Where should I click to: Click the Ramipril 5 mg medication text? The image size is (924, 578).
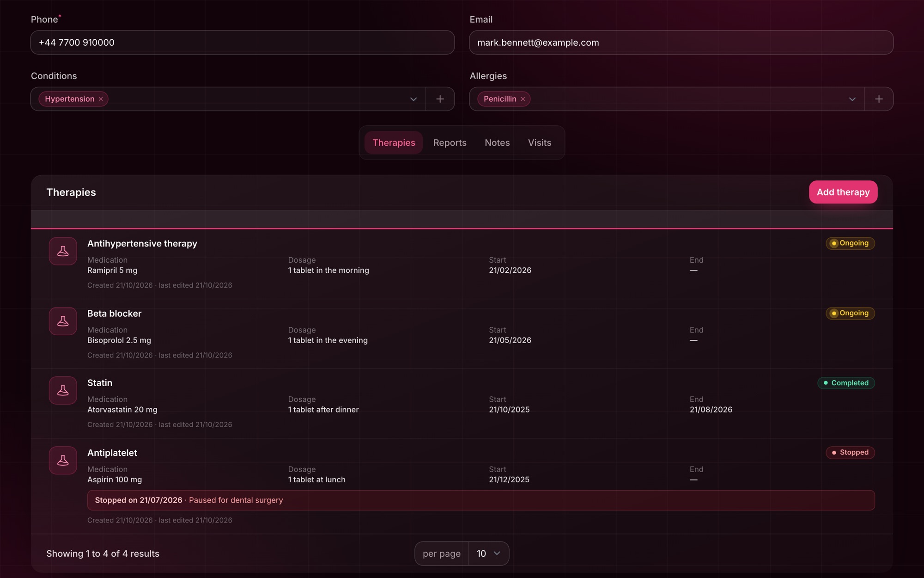[112, 270]
